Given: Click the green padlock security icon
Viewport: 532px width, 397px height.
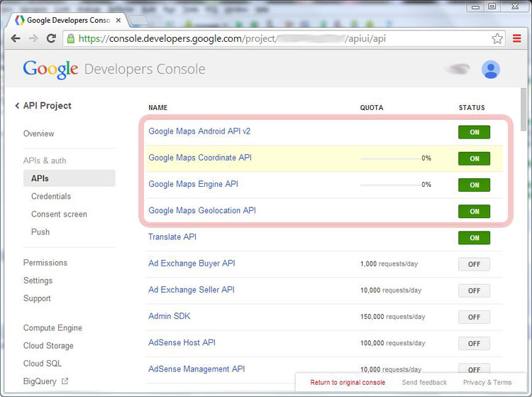Looking at the screenshot, I should (x=70, y=38).
